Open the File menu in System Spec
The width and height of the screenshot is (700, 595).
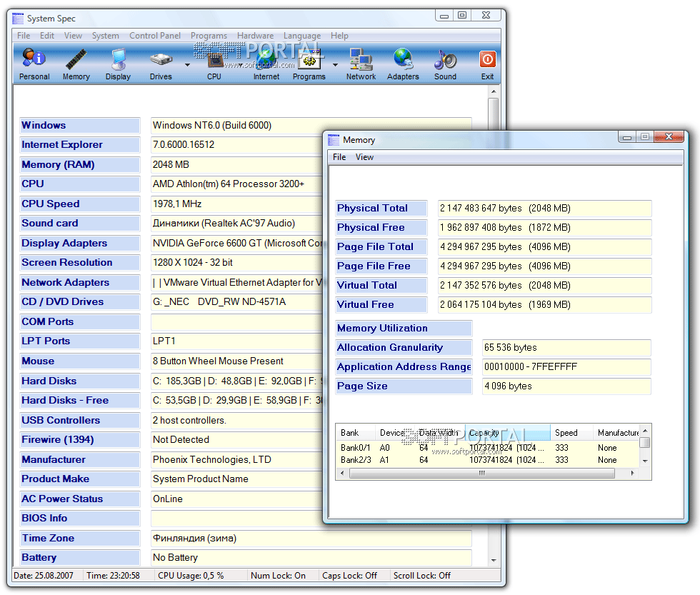[x=24, y=36]
